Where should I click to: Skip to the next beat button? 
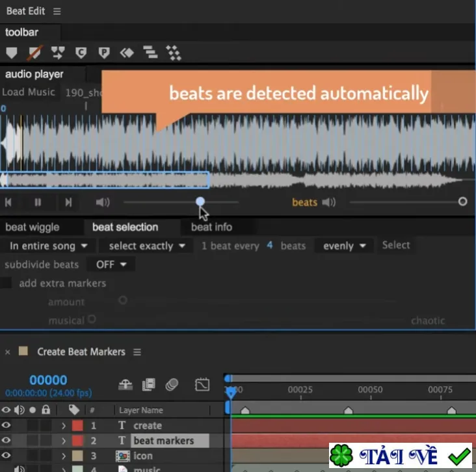(x=69, y=202)
